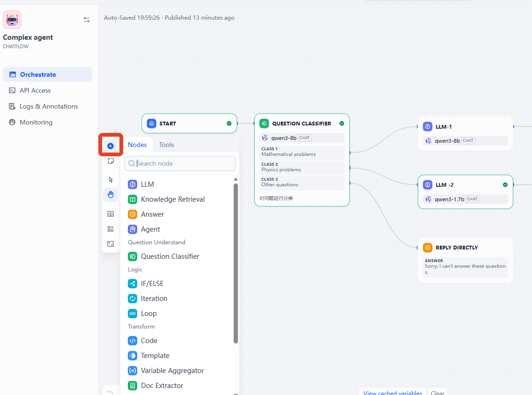
Task: Open the Orchestrate section in the sidebar
Action: (x=47, y=74)
